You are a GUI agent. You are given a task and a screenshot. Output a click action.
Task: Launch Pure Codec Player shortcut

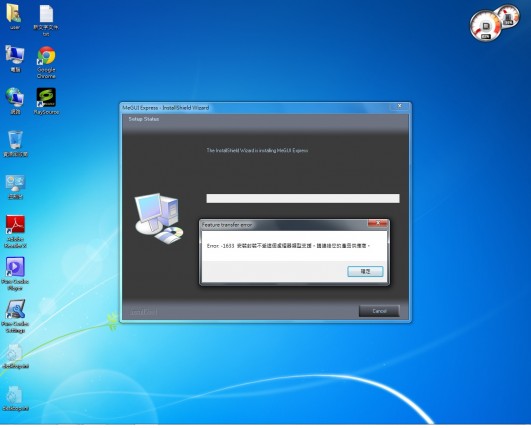15,274
